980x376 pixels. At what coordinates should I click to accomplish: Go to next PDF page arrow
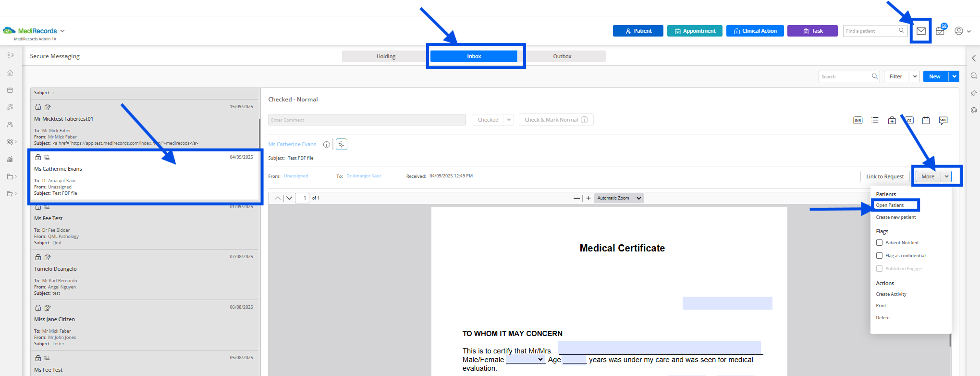[x=289, y=198]
